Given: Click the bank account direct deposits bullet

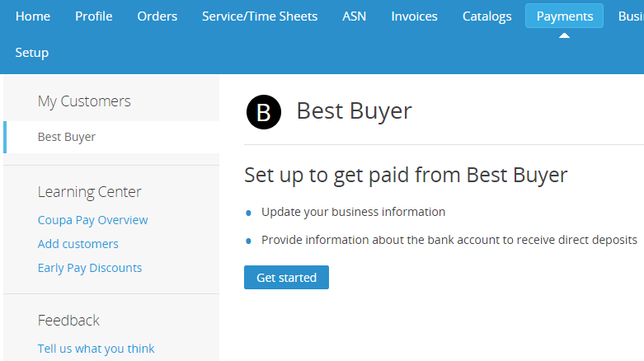Looking at the screenshot, I should click(449, 240).
